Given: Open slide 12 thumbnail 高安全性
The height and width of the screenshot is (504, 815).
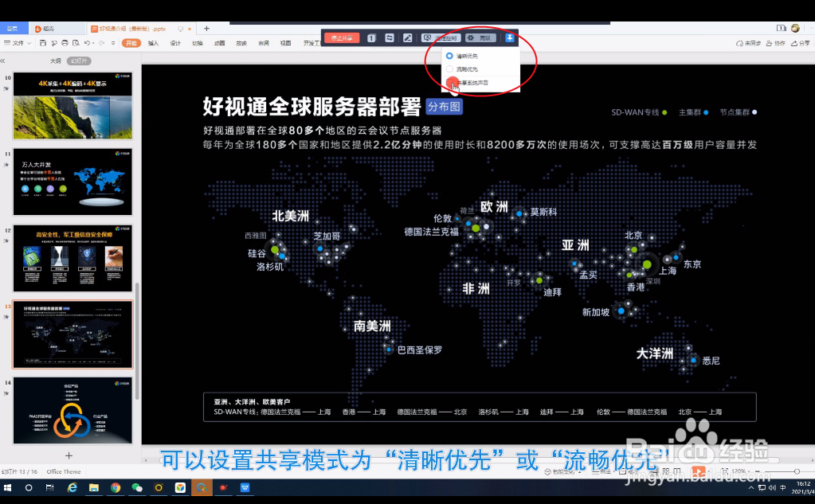Looking at the screenshot, I should [72, 258].
